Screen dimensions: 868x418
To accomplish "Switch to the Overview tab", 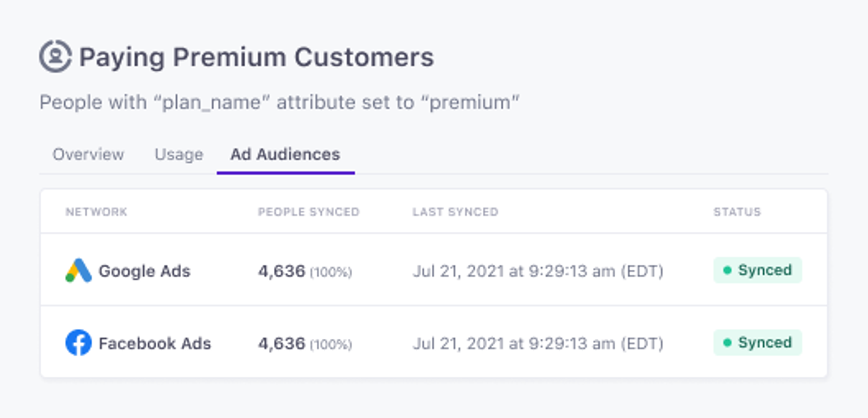I will click(88, 155).
